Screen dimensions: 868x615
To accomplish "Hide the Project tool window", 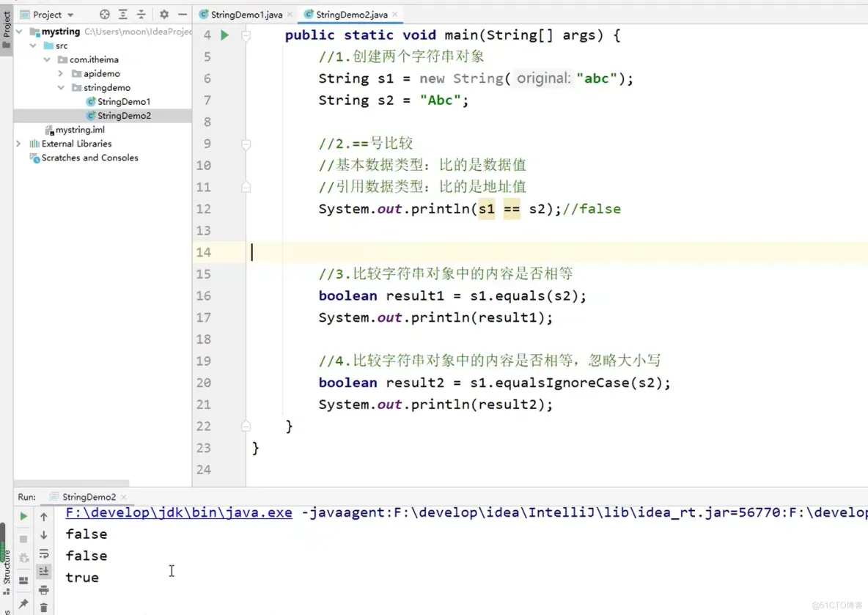I will tap(182, 15).
